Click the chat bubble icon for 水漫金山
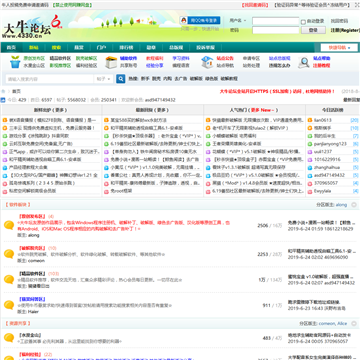 tap(9, 338)
